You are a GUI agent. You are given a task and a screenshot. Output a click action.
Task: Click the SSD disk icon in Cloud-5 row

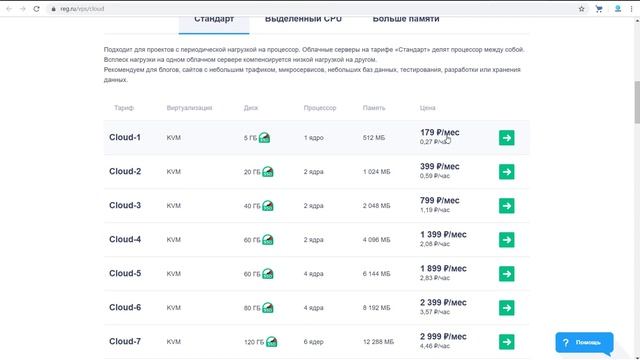point(268,274)
